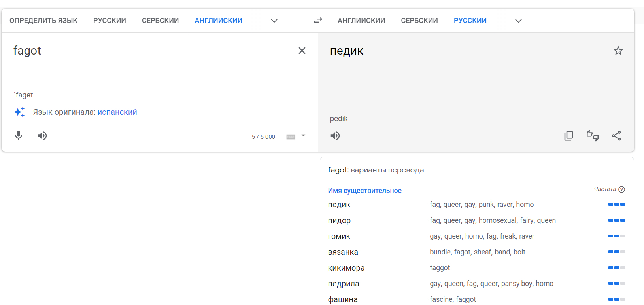Open the on-screen keyboard icon
Viewport: 644px width, 305px height.
tap(291, 137)
